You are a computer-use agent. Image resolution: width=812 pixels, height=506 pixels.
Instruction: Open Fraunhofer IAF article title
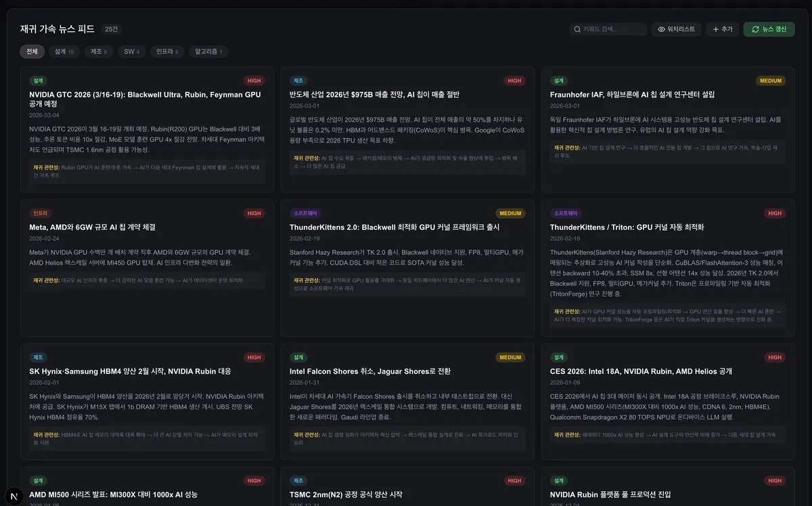point(632,95)
